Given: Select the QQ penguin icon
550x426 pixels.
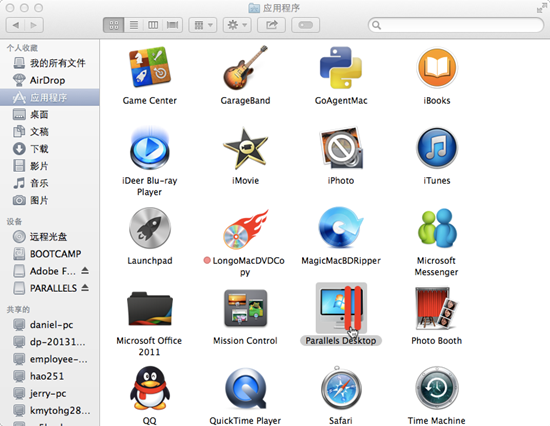Looking at the screenshot, I should (150, 388).
